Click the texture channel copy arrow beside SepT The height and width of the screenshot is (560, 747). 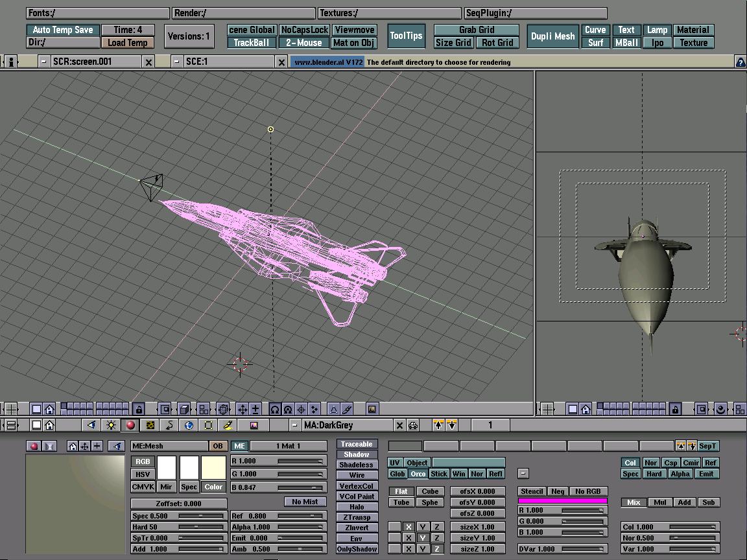[x=681, y=446]
